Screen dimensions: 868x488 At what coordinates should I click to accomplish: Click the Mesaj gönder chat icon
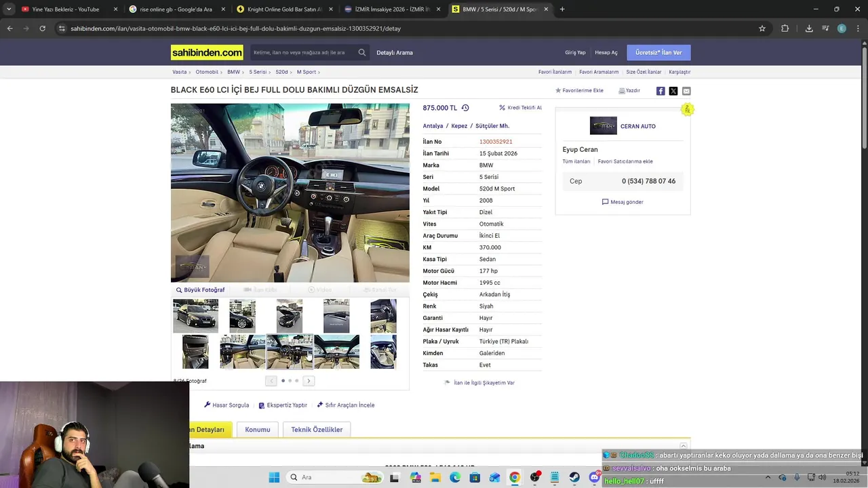click(605, 202)
